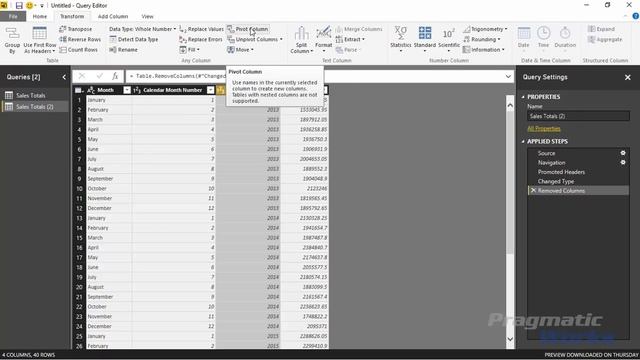Image resolution: width=640 pixels, height=360 pixels.
Task: Open the Information dropdown
Action: click(484, 50)
